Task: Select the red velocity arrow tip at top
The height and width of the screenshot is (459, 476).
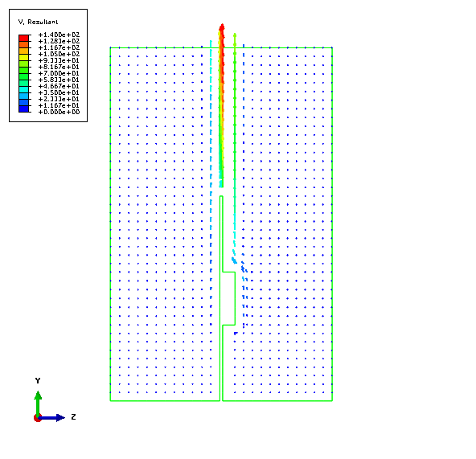Action: click(222, 27)
